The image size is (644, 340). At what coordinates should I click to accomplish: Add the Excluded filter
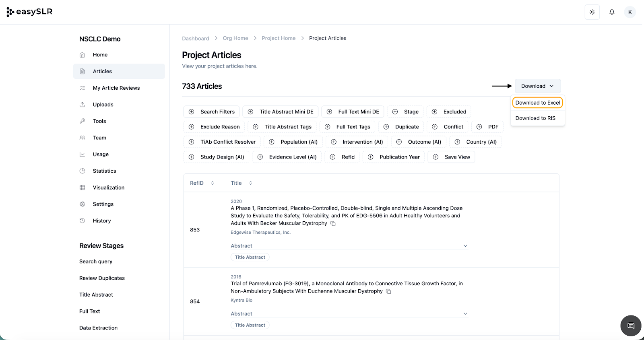click(449, 112)
